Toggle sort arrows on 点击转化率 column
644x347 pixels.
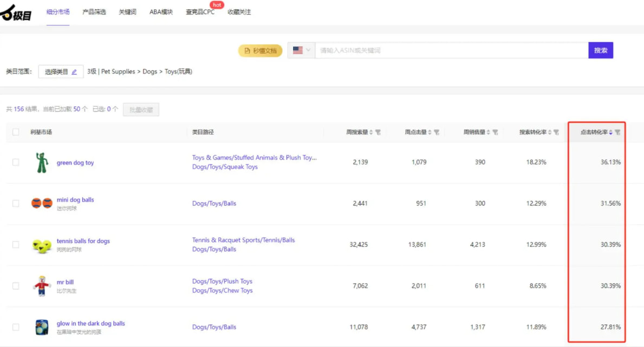click(x=610, y=132)
